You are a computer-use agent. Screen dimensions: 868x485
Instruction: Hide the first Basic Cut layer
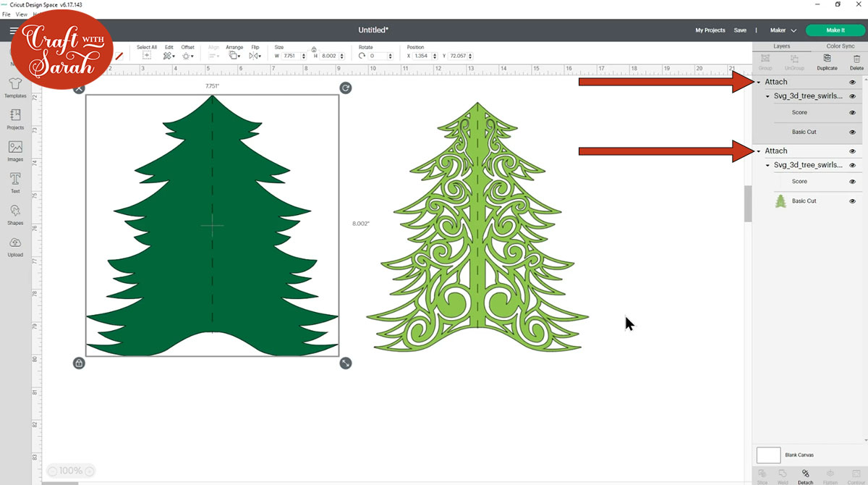(853, 132)
